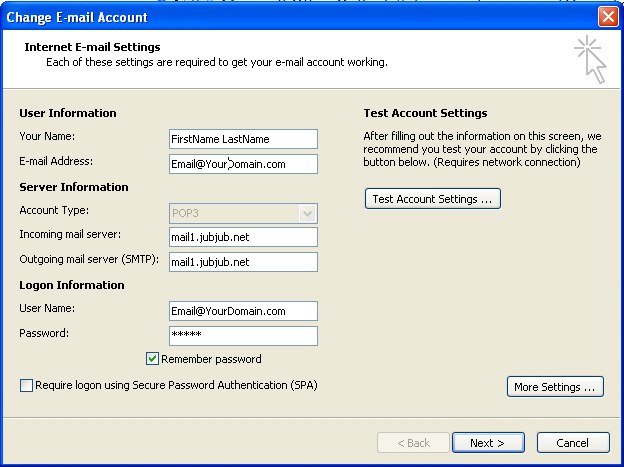Open More Settings dialog
This screenshot has height=467, width=624.
coord(555,387)
